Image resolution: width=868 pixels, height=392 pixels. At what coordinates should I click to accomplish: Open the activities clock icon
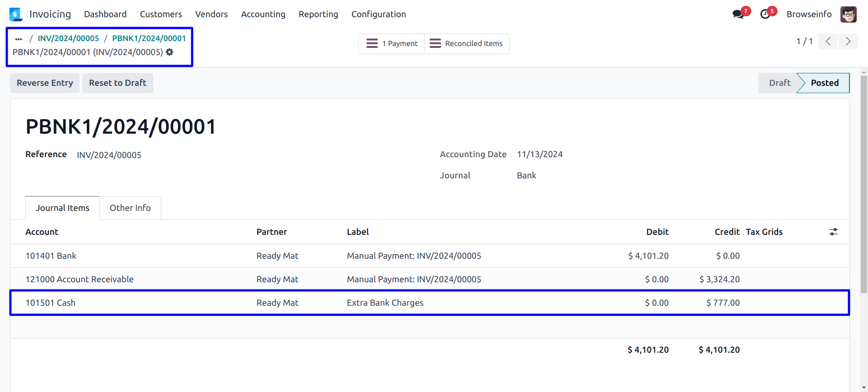coord(765,14)
